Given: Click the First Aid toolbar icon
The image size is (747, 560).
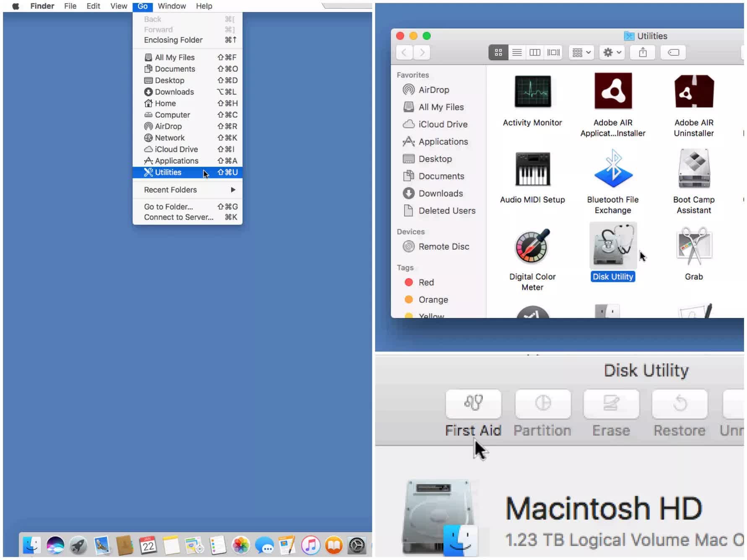Looking at the screenshot, I should tap(473, 404).
